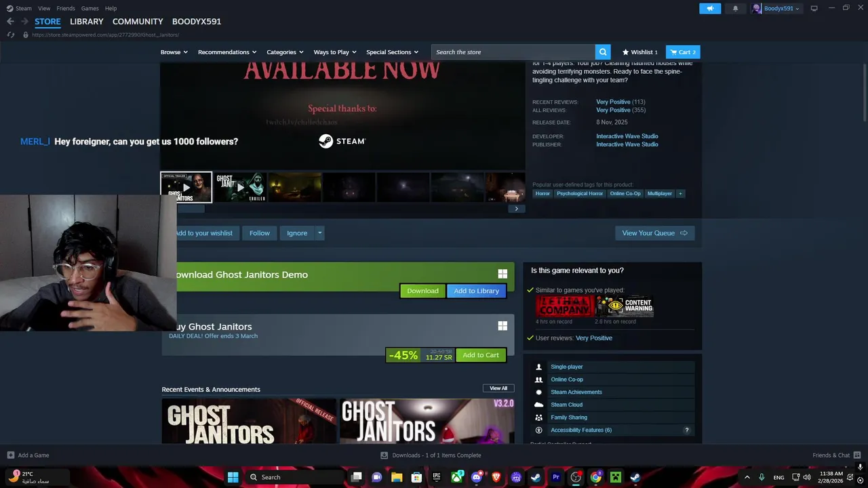Click the Accessibility Features help question mark

click(686, 430)
